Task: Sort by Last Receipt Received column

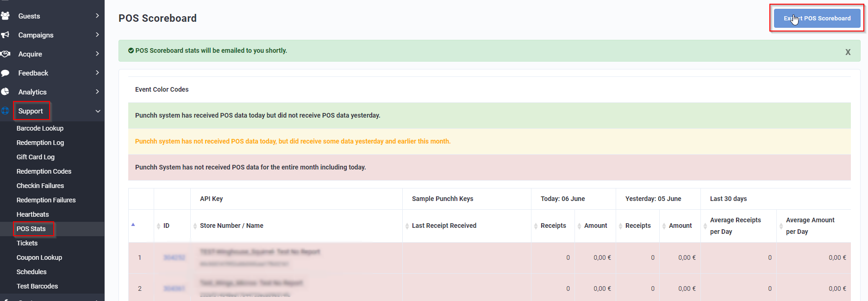Action: 443,226
